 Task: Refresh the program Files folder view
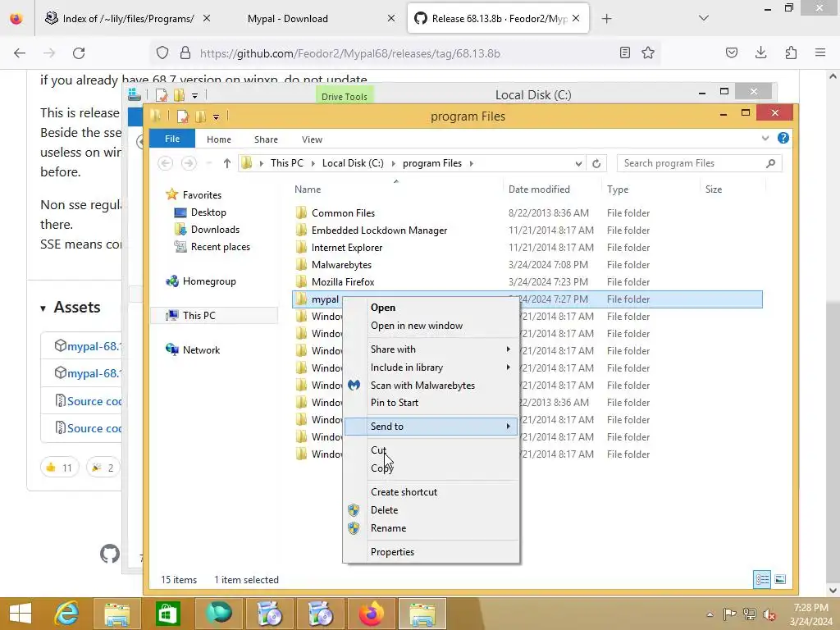(596, 163)
